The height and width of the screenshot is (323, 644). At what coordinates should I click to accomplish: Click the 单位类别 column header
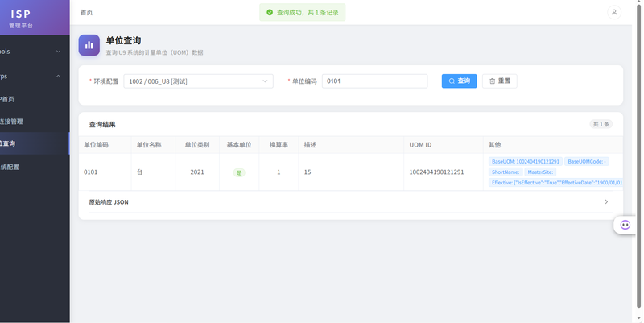pos(197,145)
